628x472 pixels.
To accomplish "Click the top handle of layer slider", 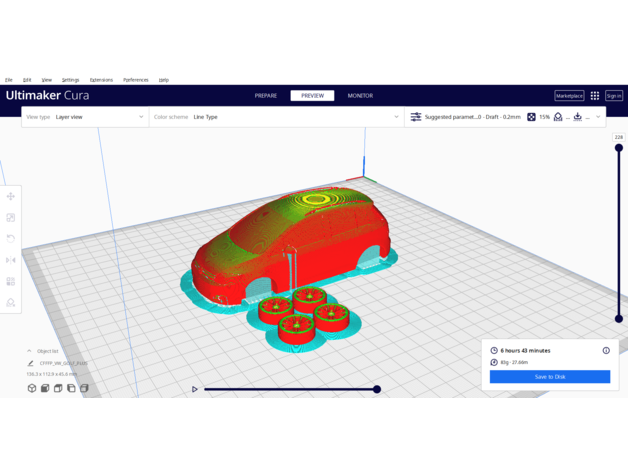I will (x=619, y=148).
